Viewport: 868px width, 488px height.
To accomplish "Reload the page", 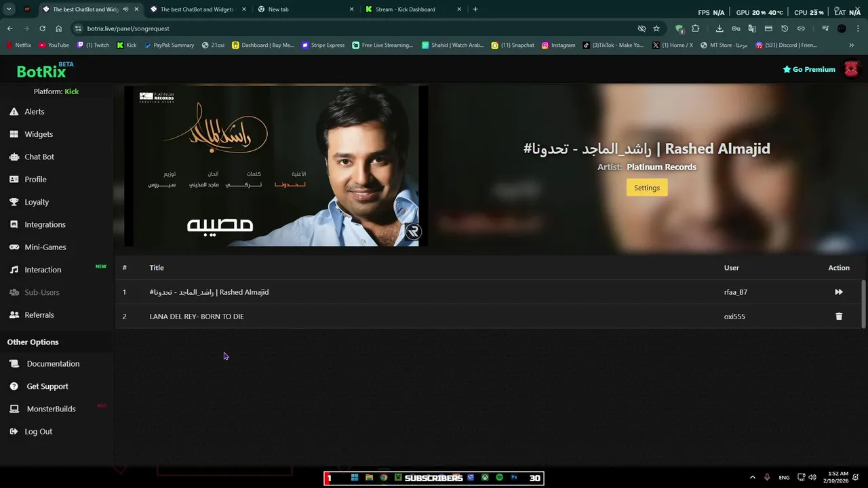I will [42, 28].
